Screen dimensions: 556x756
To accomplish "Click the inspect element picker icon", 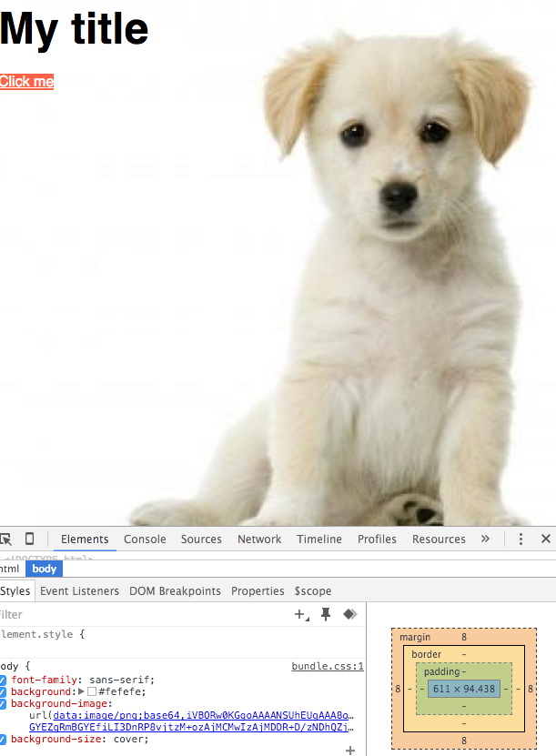I will [x=5, y=539].
